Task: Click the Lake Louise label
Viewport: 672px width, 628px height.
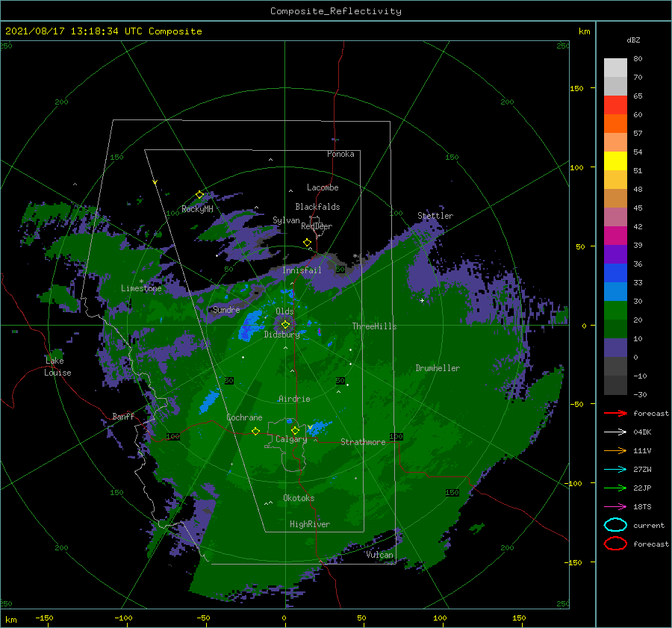Action: (58, 367)
